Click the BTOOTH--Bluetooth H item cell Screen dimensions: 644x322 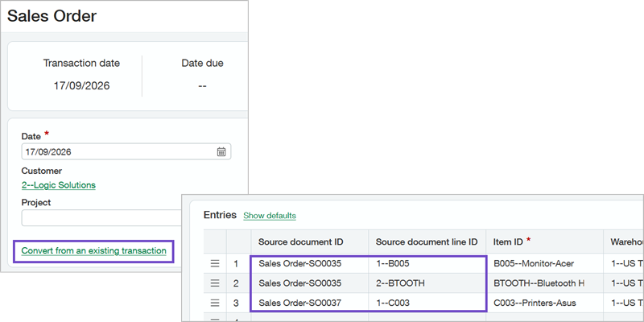point(545,283)
